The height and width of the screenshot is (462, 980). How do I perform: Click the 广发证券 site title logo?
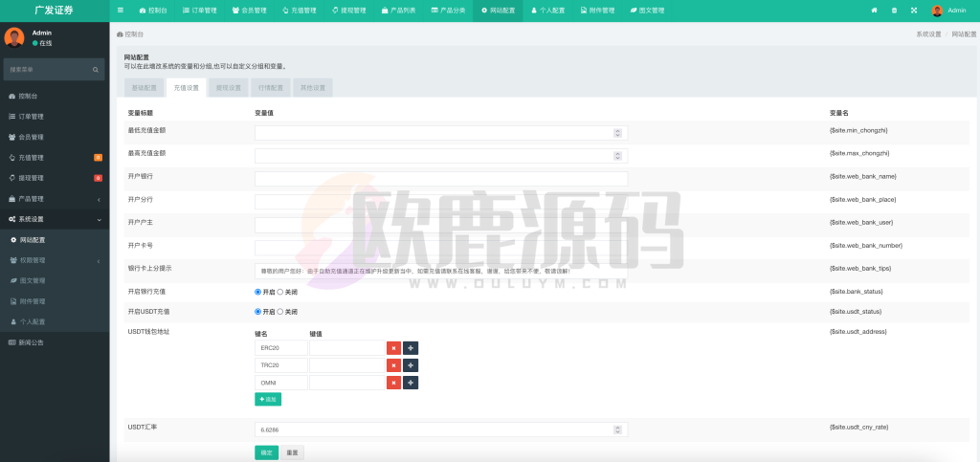(x=55, y=11)
